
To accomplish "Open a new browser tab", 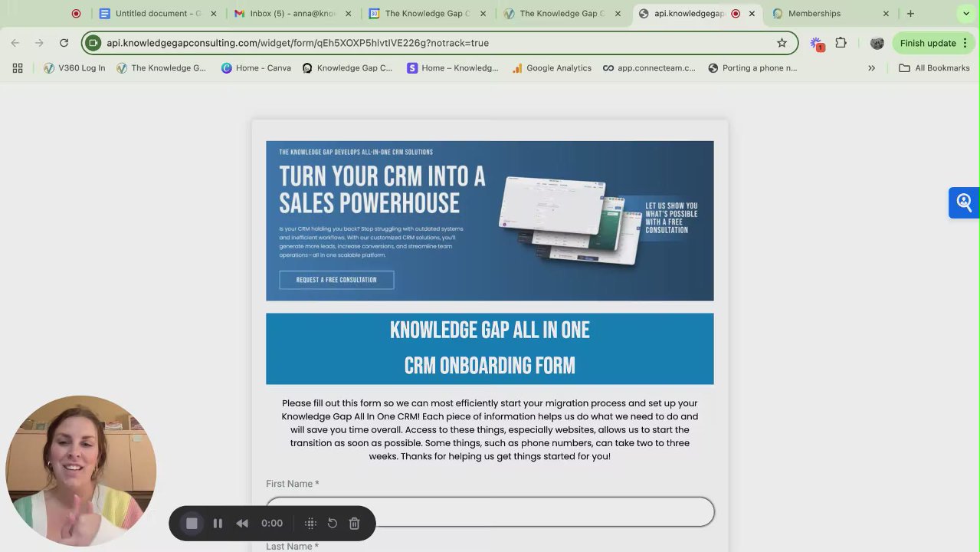I will pyautogui.click(x=910, y=13).
